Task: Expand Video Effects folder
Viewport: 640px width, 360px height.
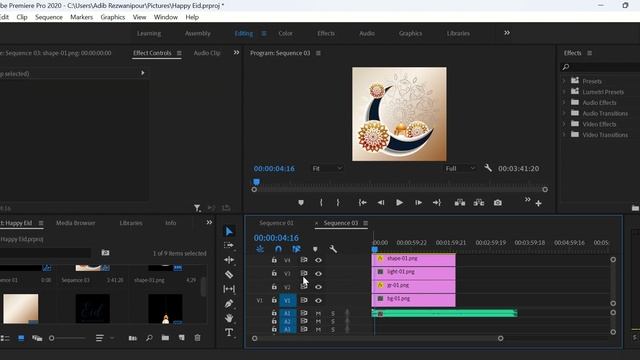Action: [564, 124]
